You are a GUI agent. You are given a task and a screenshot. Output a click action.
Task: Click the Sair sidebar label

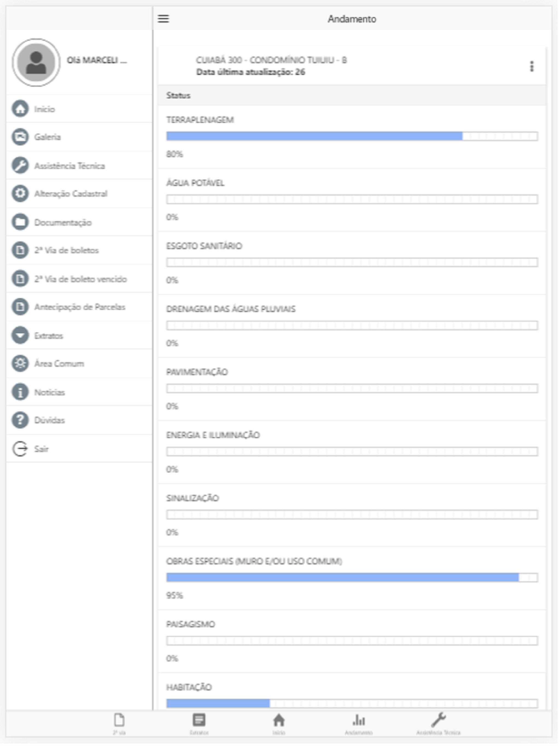[41, 449]
